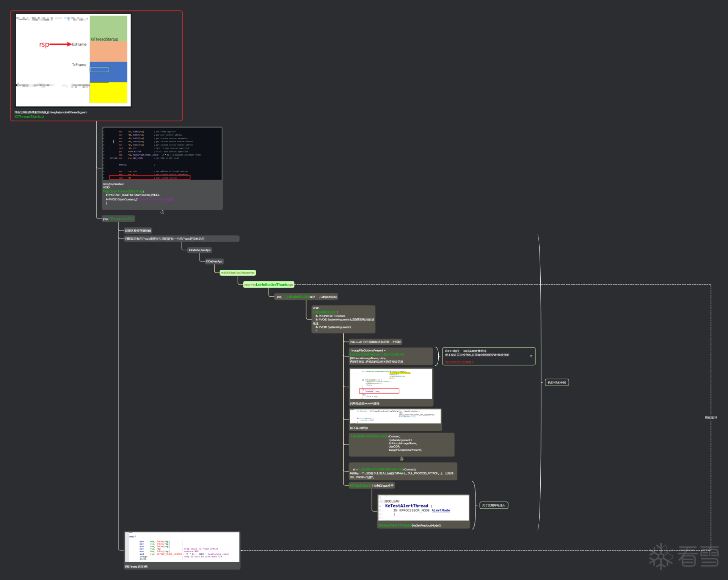Select the NtTestAlert node

click(372, 486)
